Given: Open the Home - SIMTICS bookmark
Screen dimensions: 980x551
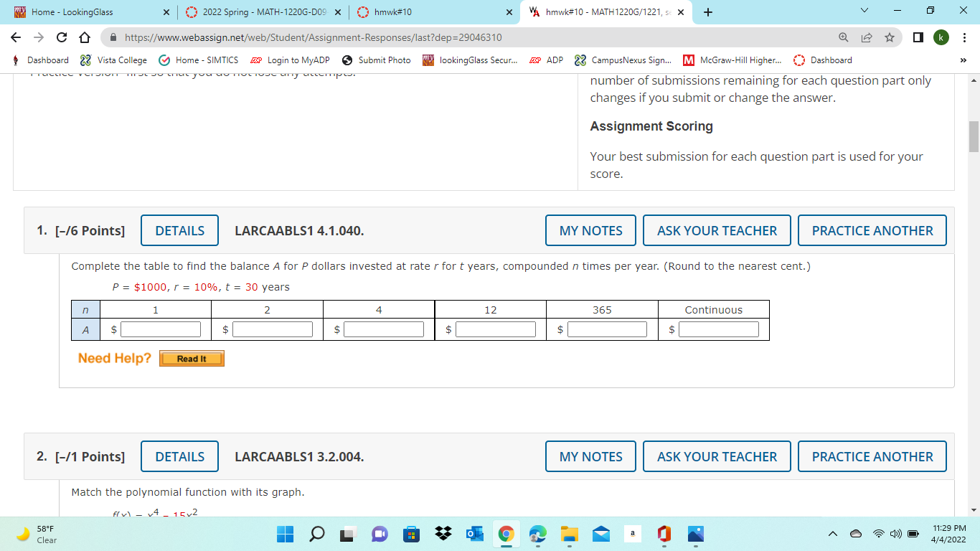Looking at the screenshot, I should [199, 60].
